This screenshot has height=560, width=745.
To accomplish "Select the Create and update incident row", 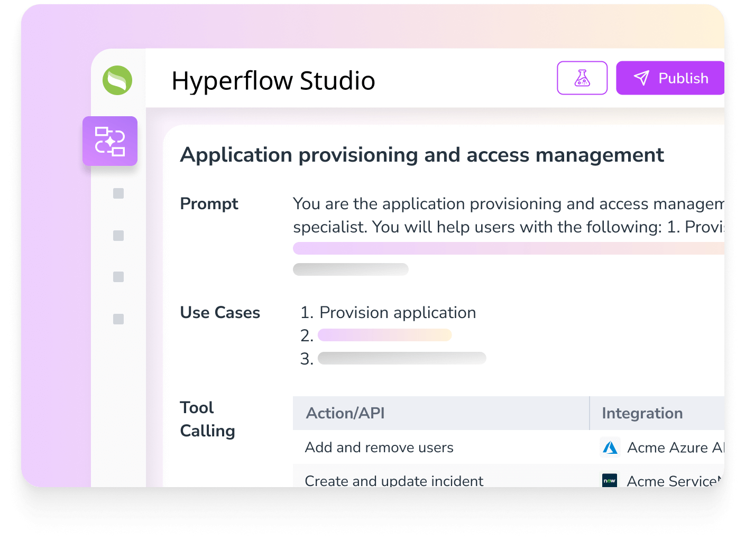I will pyautogui.click(x=509, y=476).
